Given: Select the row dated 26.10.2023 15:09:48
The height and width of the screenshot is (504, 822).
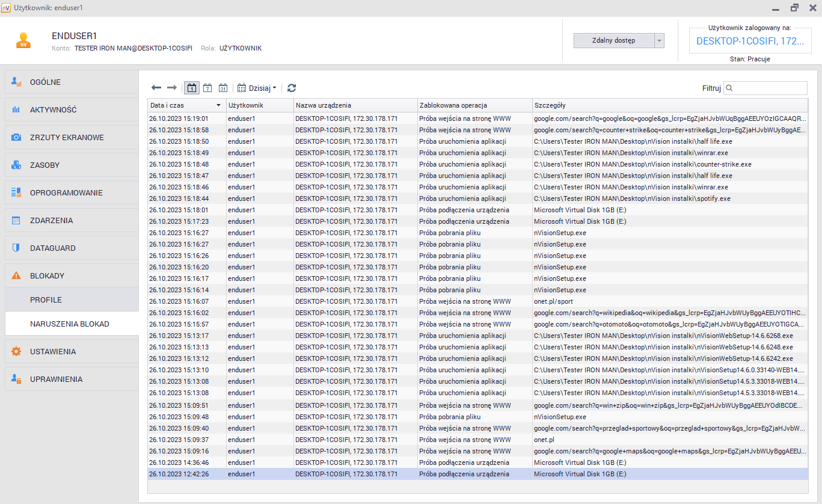Looking at the screenshot, I should 477,417.
